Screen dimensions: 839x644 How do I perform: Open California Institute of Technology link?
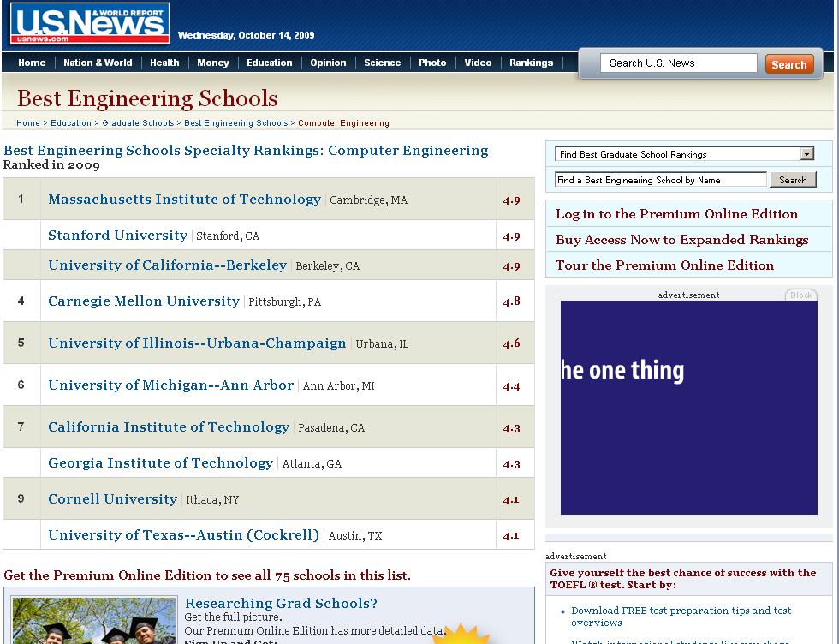[169, 426]
